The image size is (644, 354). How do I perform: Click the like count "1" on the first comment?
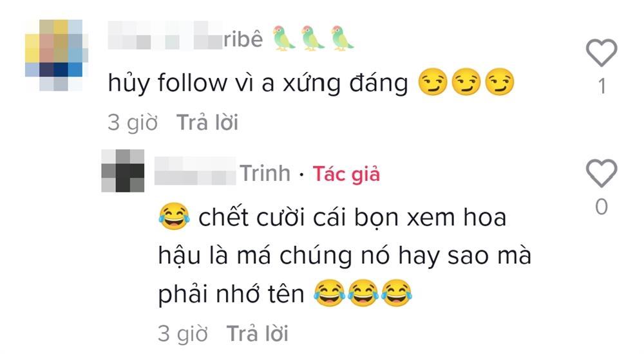point(601,86)
